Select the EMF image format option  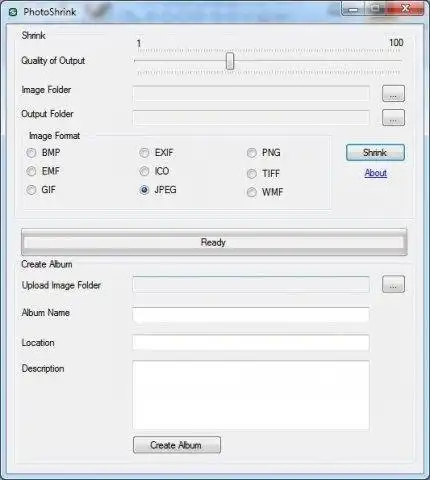pyautogui.click(x=31, y=171)
